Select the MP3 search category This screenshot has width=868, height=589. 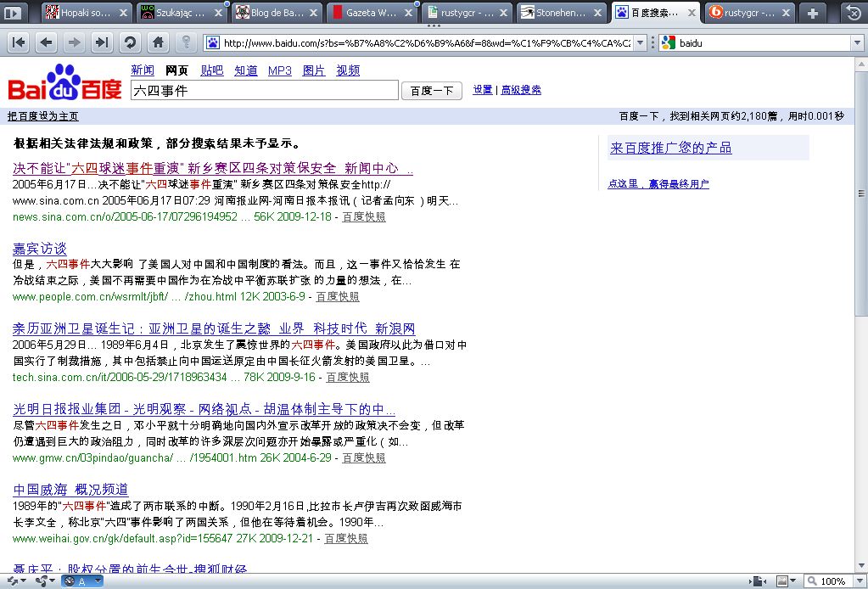pyautogui.click(x=279, y=70)
